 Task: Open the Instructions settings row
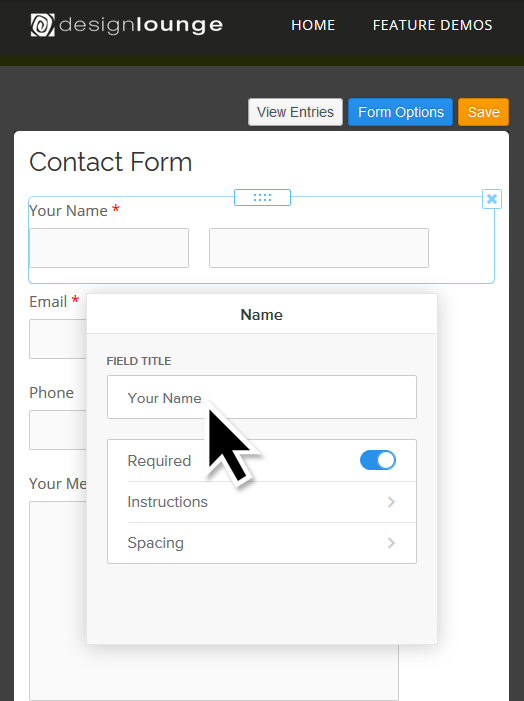pos(262,502)
